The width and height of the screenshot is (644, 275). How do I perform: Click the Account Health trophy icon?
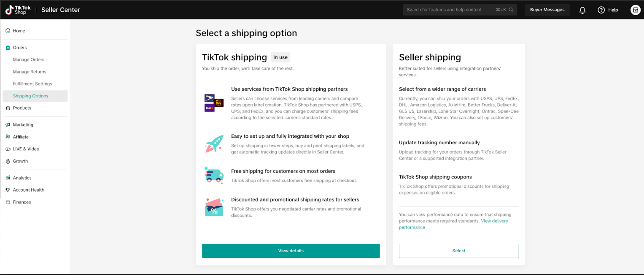click(8, 190)
